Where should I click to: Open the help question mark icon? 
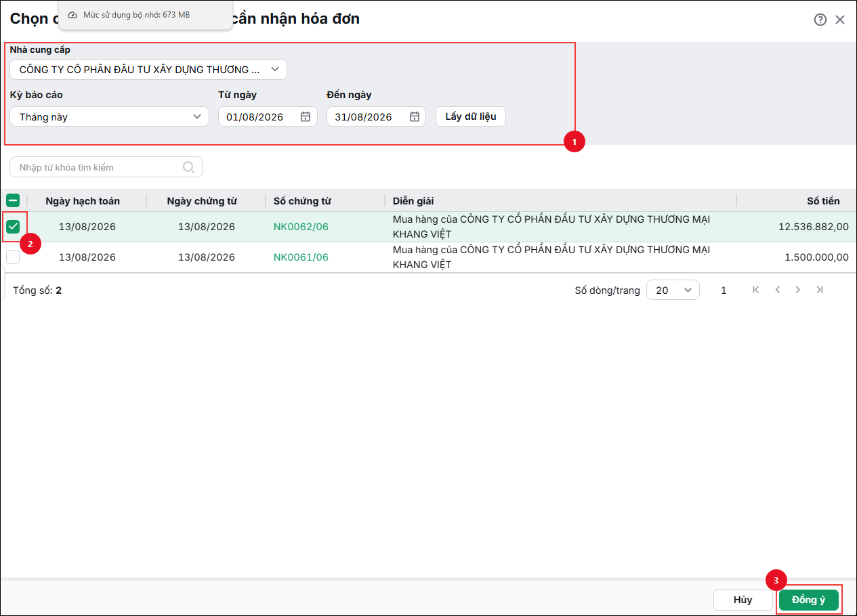(x=820, y=20)
